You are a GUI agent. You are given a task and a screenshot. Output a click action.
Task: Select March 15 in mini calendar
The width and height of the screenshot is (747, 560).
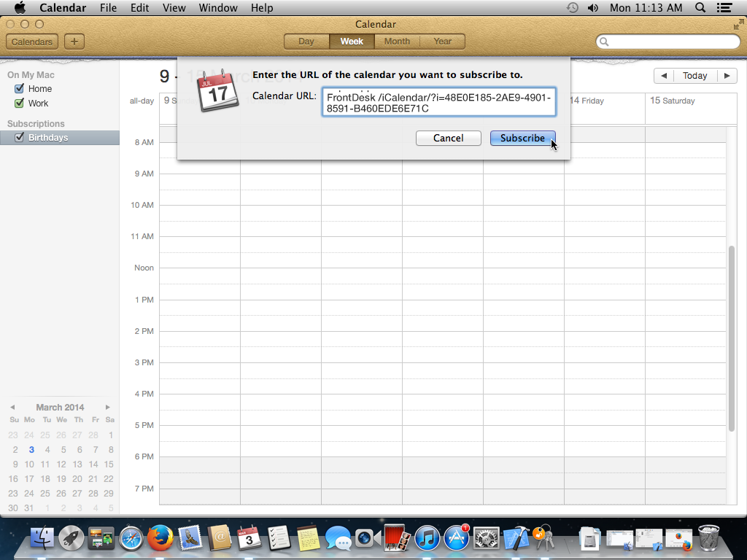click(109, 464)
